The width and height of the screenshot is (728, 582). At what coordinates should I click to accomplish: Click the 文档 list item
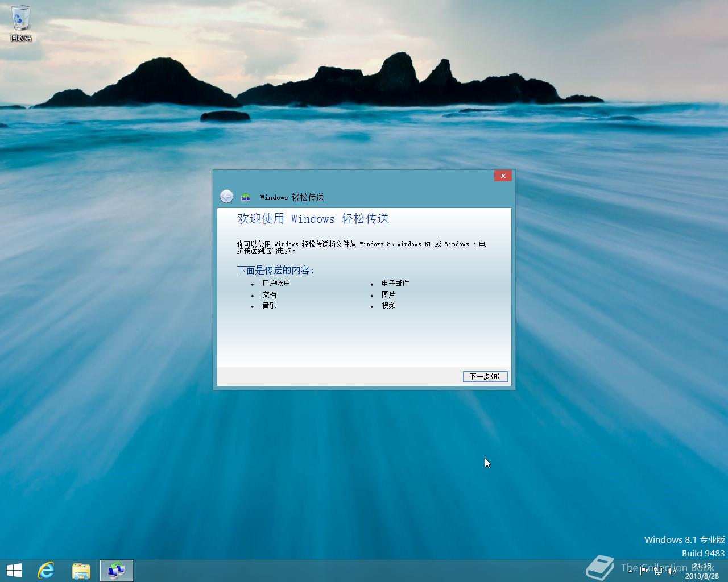[x=269, y=294]
